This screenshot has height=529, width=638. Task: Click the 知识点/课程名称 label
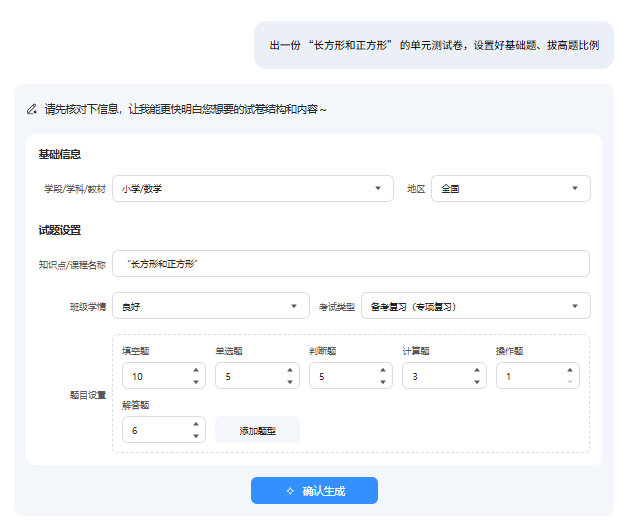point(72,265)
